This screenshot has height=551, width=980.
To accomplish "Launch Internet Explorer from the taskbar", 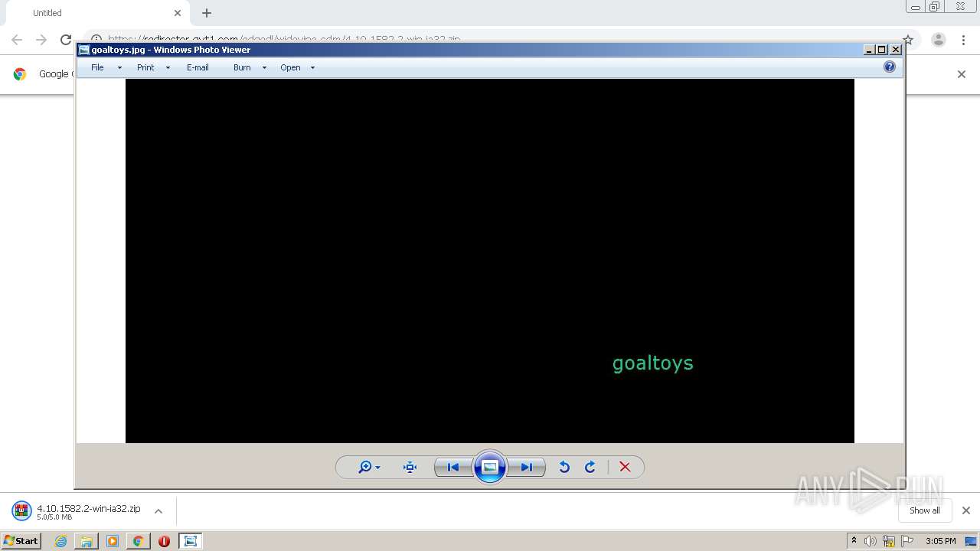I will (60, 541).
